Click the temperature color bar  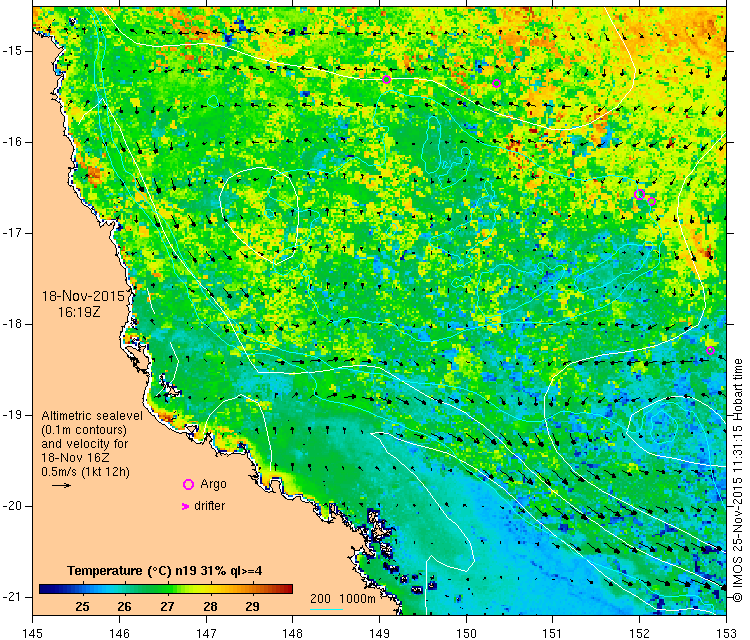165,589
